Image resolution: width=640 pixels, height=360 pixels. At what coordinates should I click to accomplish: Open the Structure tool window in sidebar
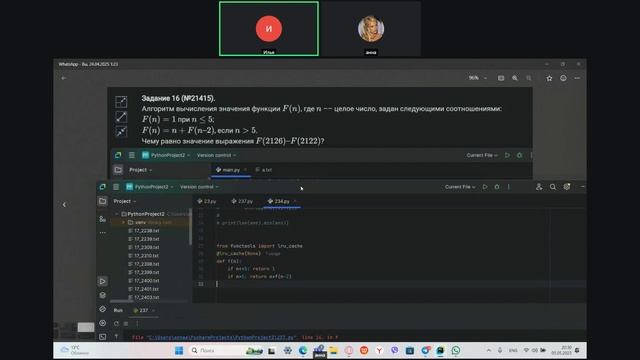102,219
